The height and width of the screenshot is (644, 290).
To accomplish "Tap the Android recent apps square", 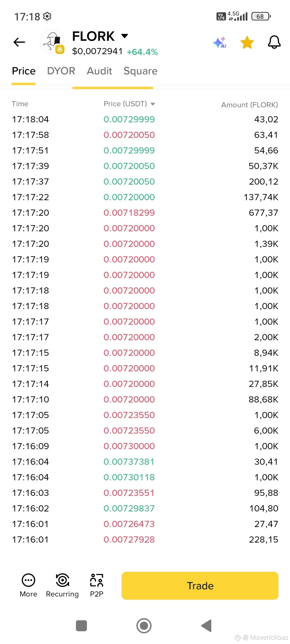I will (81, 626).
